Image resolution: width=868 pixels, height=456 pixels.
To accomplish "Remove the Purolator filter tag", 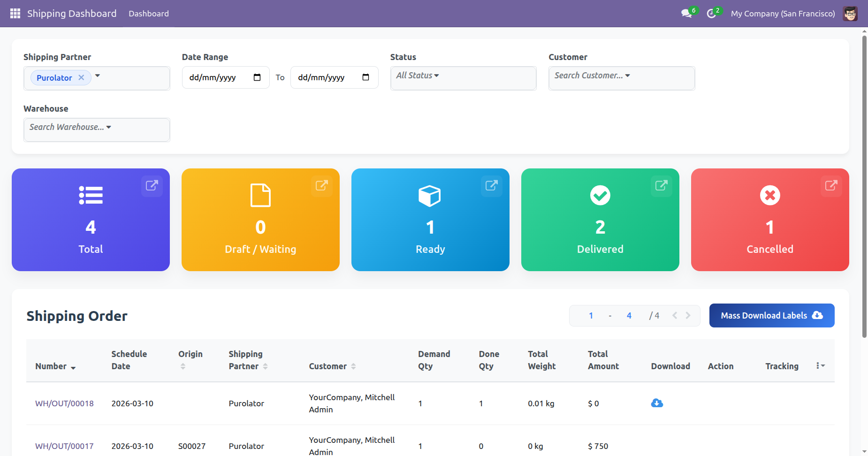I will tap(81, 77).
